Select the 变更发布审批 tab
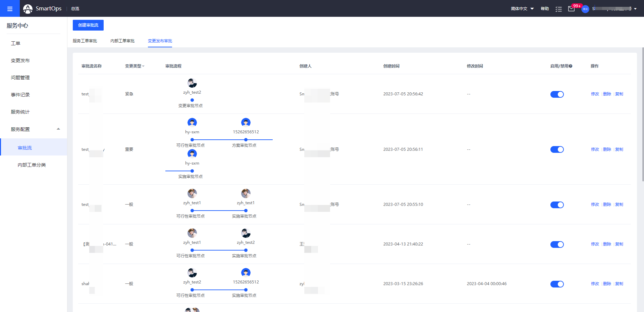Screen dimensions: 644x312 point(160,41)
